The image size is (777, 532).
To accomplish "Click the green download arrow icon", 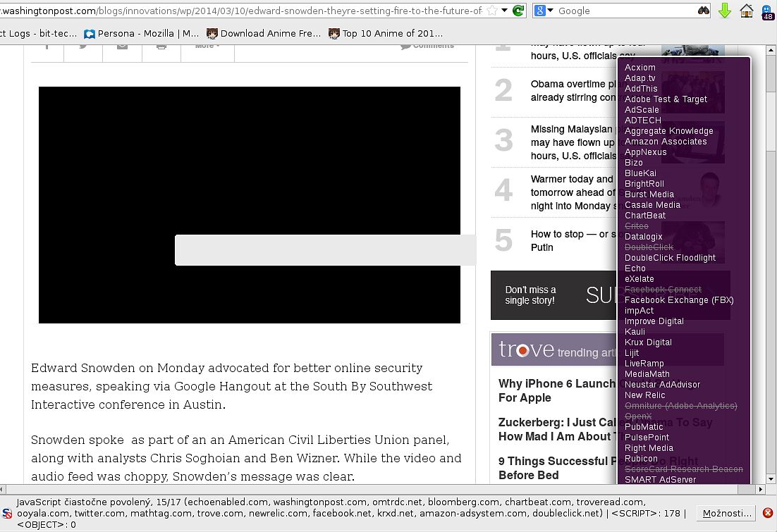I will coord(724,11).
